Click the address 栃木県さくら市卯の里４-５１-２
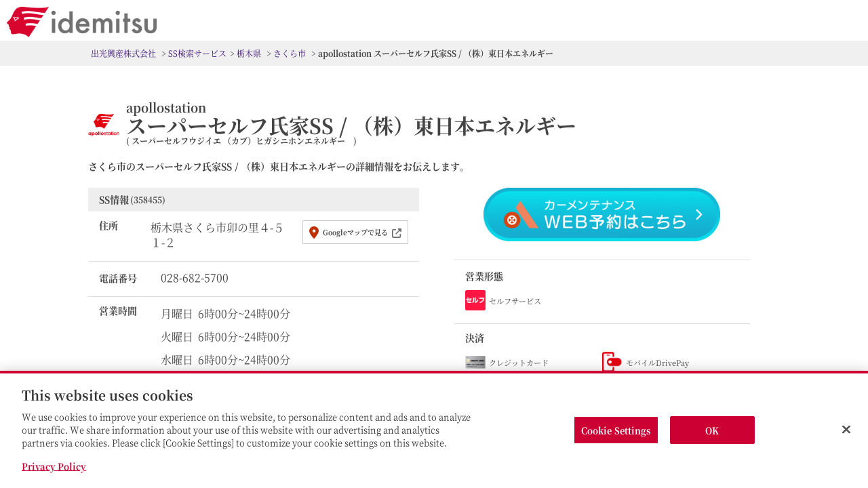The width and height of the screenshot is (868, 488). point(217,235)
